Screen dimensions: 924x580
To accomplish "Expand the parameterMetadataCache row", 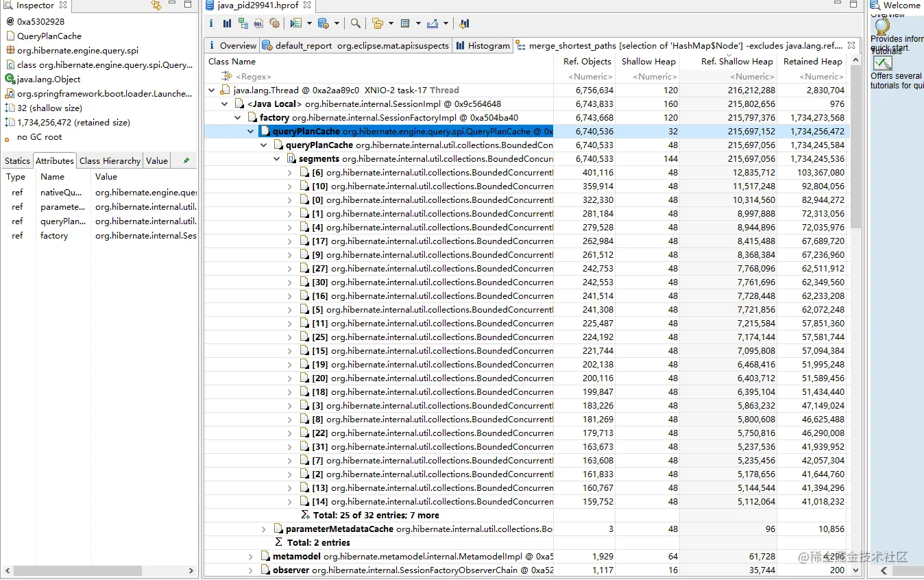I will click(264, 529).
